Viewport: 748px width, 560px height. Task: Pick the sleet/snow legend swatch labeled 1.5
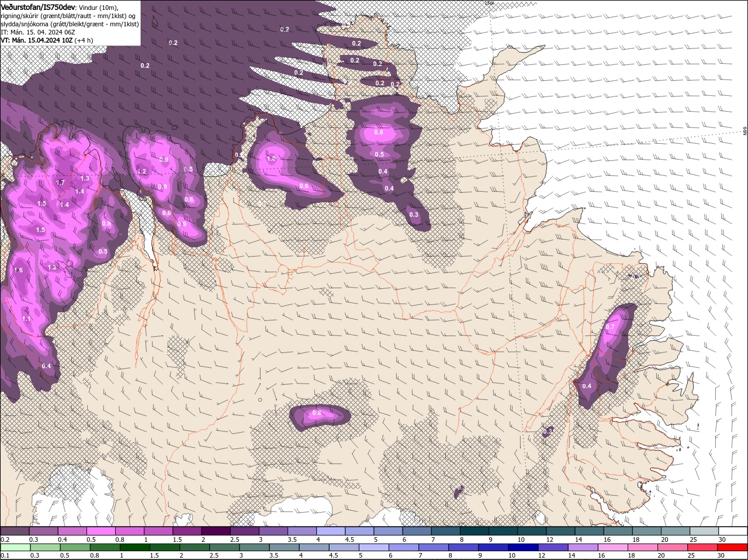coord(187,531)
